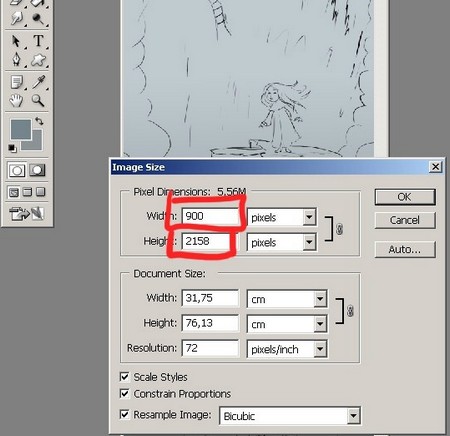Toggle Constrain Proportions checkbox
Viewport: 450px width, 436px height.
coord(124,394)
